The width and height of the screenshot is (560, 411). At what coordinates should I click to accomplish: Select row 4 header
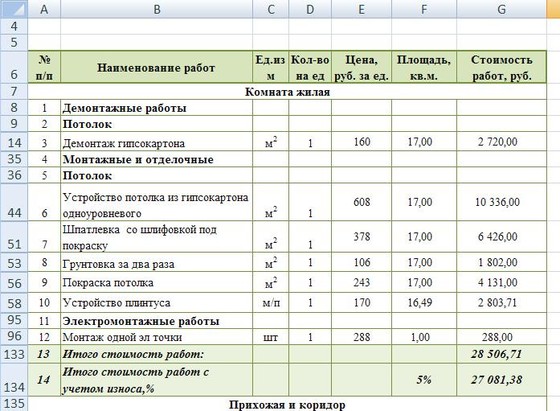pyautogui.click(x=14, y=26)
